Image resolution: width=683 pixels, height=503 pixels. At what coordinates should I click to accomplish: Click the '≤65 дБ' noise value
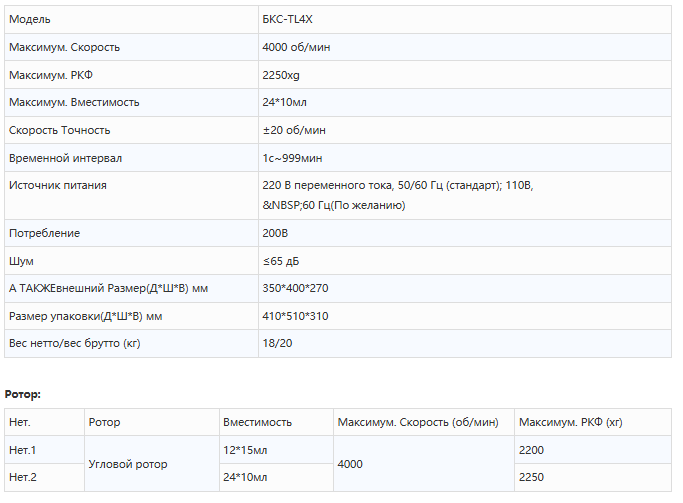[281, 261]
